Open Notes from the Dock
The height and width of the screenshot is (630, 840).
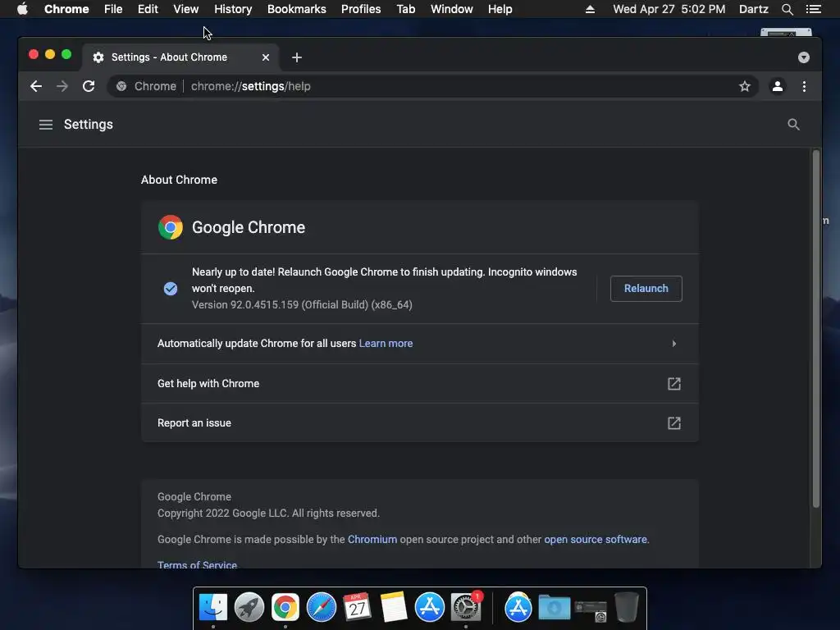tap(394, 607)
